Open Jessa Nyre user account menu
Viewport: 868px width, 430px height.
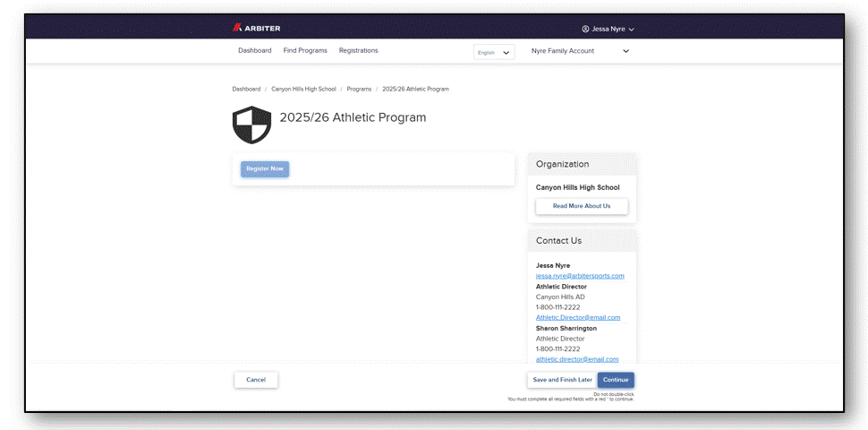tap(608, 29)
